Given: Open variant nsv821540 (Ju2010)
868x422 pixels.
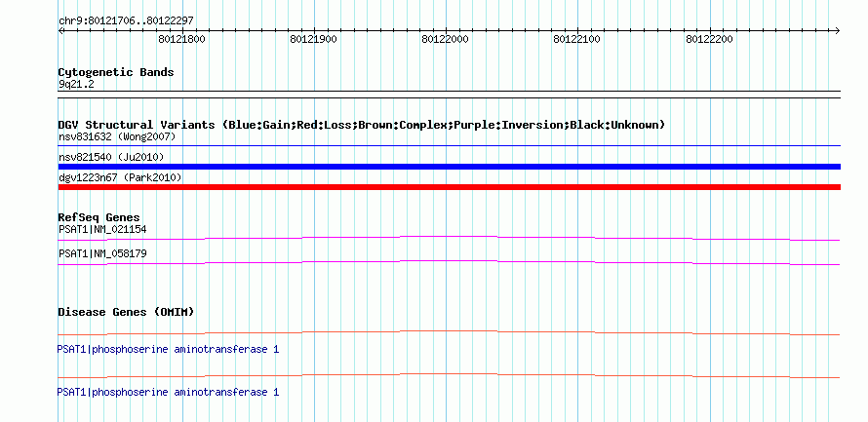Looking at the screenshot, I should [x=111, y=157].
